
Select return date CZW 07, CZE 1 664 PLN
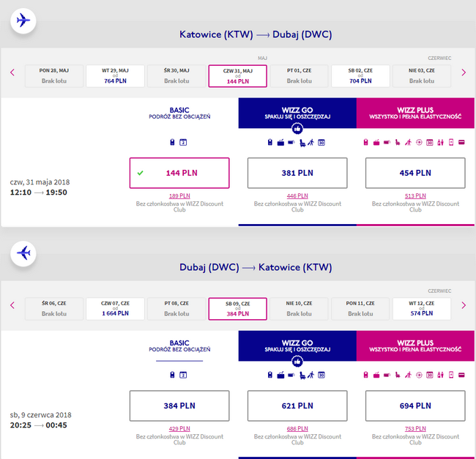(x=116, y=309)
